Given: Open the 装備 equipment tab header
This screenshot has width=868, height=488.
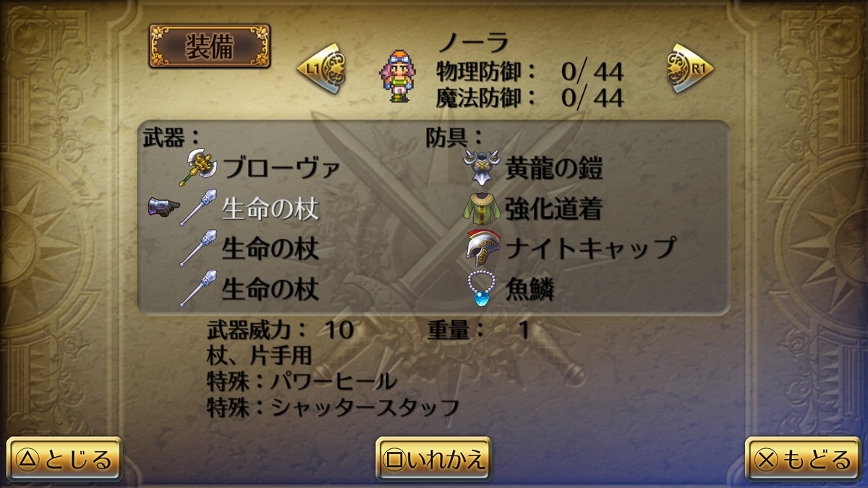Looking at the screenshot, I should (210, 46).
